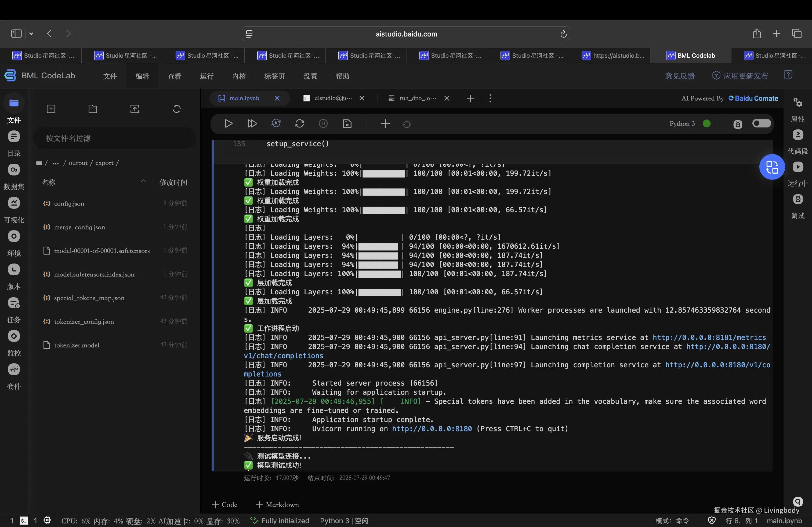This screenshot has width=812, height=527.
Task: Click the 意见反馈 link
Action: (x=679, y=76)
